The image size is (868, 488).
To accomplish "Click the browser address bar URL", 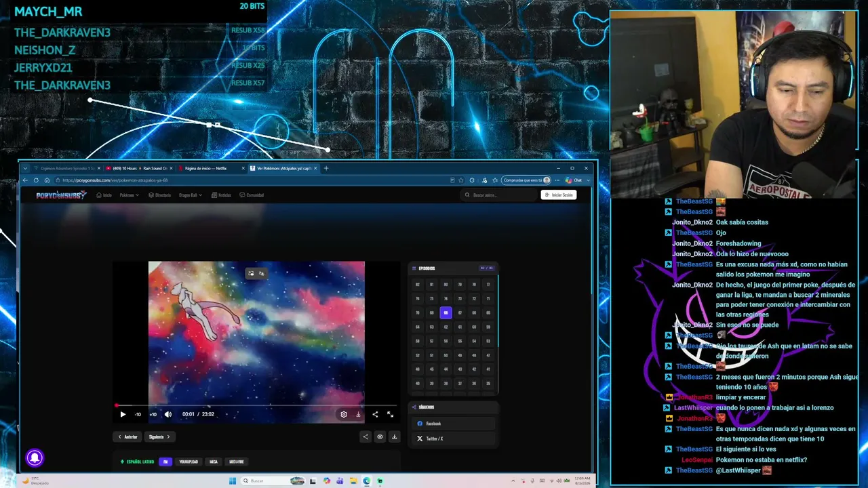I will 115,180.
